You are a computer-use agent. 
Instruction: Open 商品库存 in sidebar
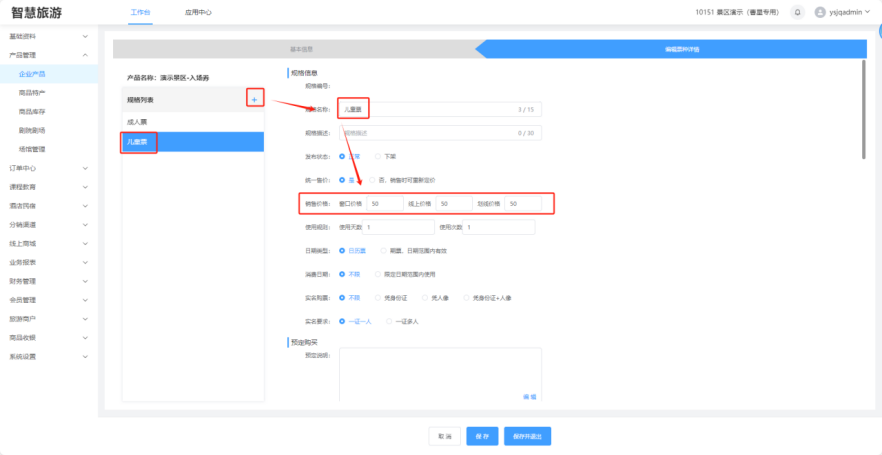tap(32, 111)
